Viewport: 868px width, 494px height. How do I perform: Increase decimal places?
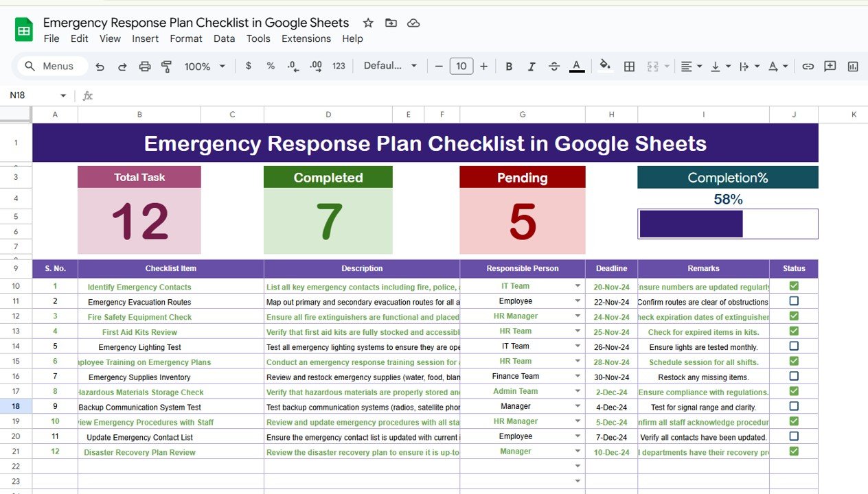[x=316, y=66]
